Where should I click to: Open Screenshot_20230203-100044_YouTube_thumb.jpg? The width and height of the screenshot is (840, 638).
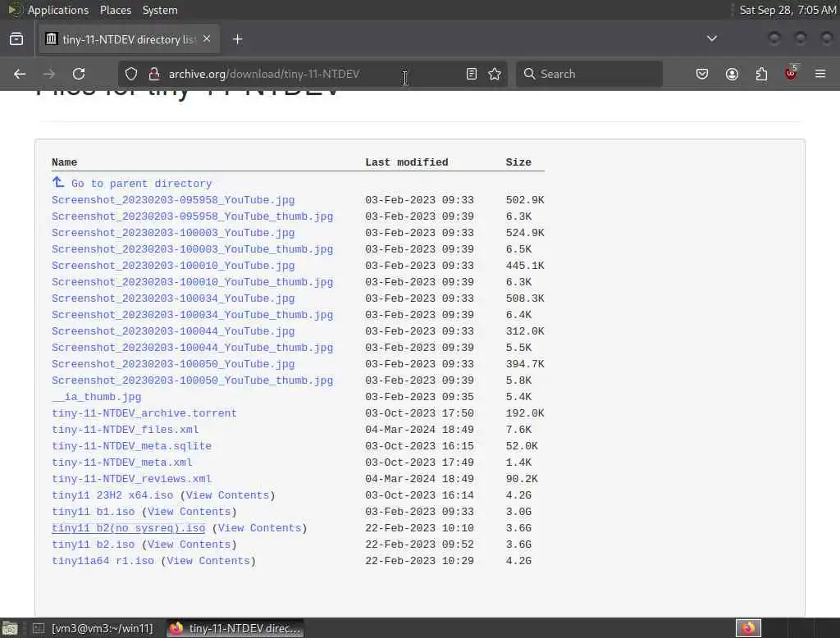192,347
